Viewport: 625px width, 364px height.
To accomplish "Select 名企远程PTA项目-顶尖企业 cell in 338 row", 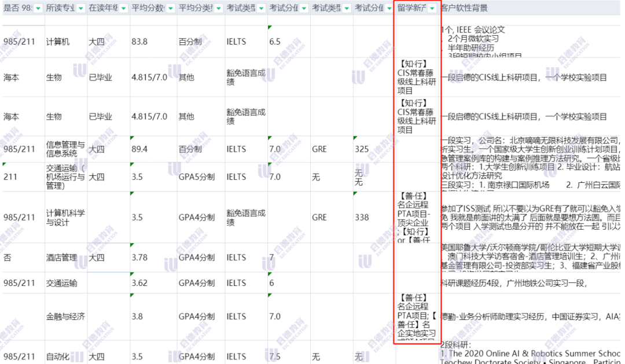I will point(417,217).
